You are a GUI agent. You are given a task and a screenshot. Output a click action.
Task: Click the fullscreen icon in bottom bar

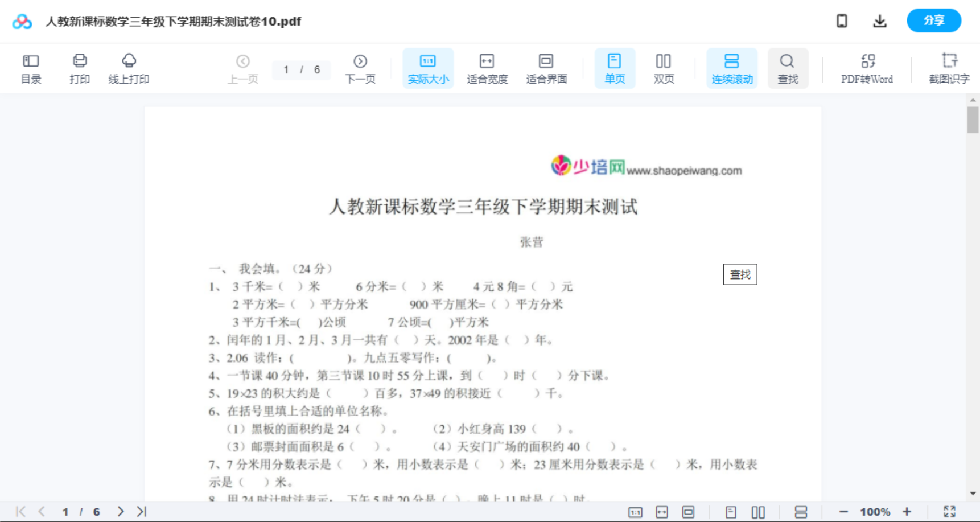coord(949,511)
